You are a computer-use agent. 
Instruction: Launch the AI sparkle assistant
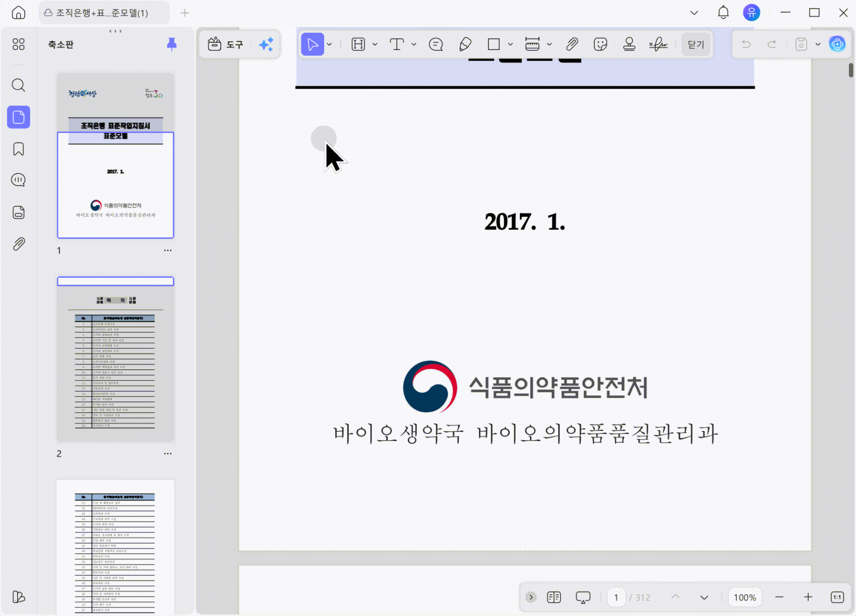coord(266,44)
